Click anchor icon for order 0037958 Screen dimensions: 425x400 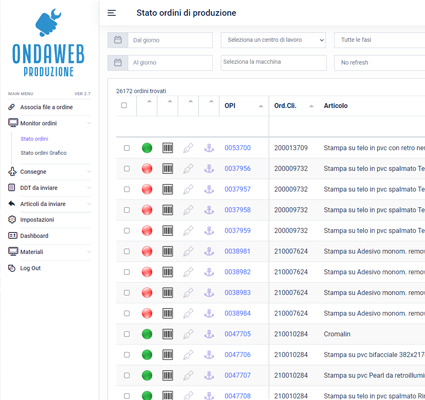tap(209, 210)
